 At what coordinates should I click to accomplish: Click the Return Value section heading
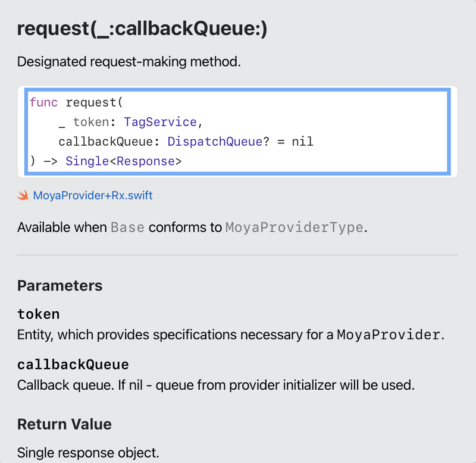pyautogui.click(x=64, y=424)
